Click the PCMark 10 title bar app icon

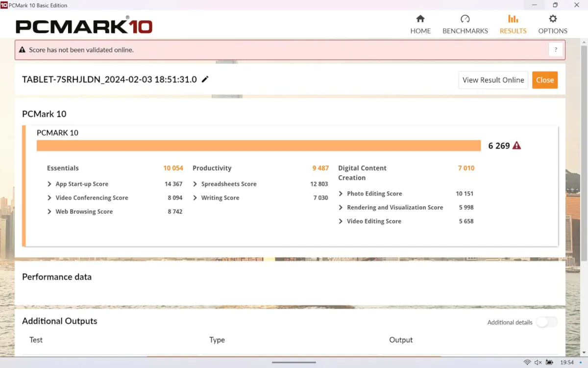4,5
